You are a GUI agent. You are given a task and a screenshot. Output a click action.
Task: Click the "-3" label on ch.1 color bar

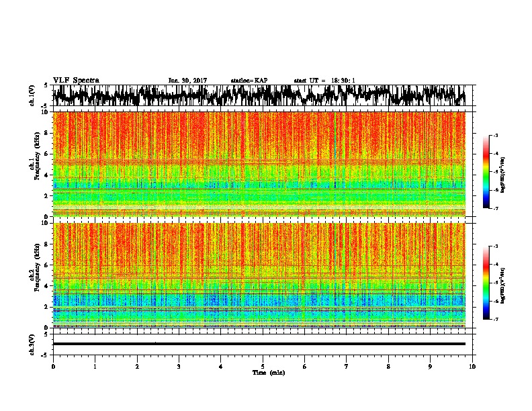coord(495,135)
